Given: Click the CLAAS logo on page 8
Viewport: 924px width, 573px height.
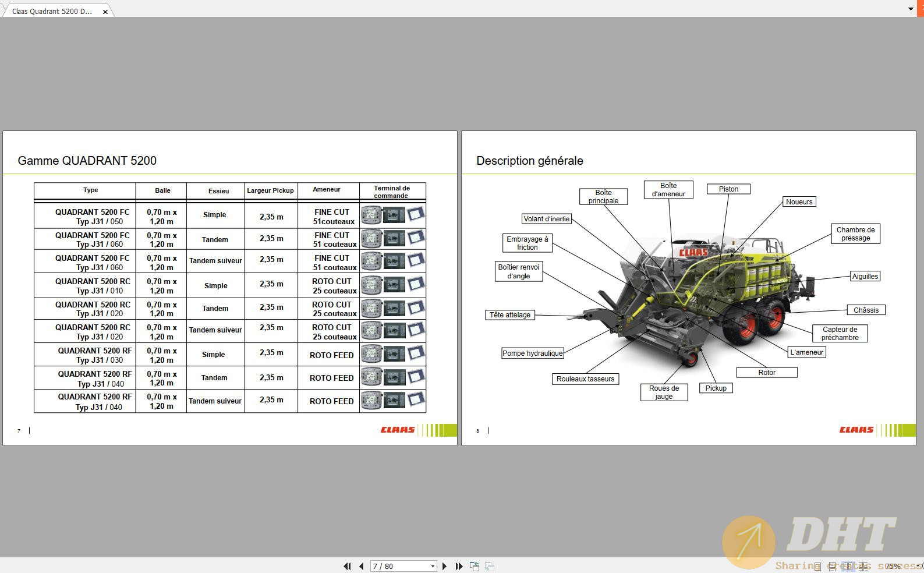Looking at the screenshot, I should pyautogui.click(x=856, y=430).
